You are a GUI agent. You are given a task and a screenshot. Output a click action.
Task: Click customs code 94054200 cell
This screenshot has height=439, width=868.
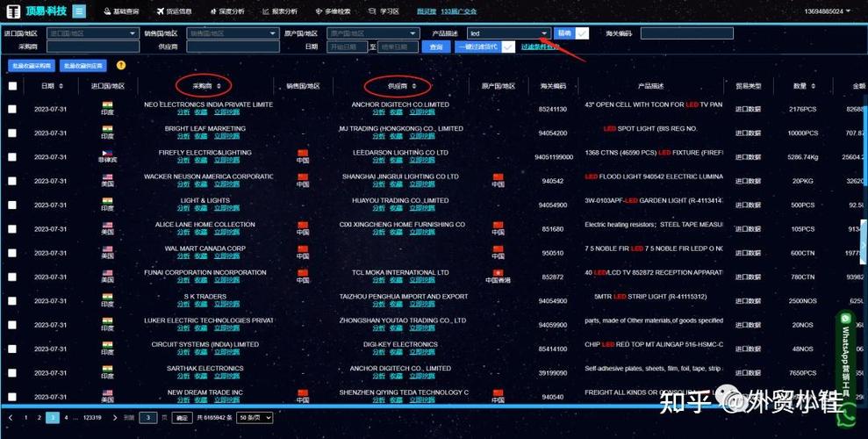tap(552, 133)
